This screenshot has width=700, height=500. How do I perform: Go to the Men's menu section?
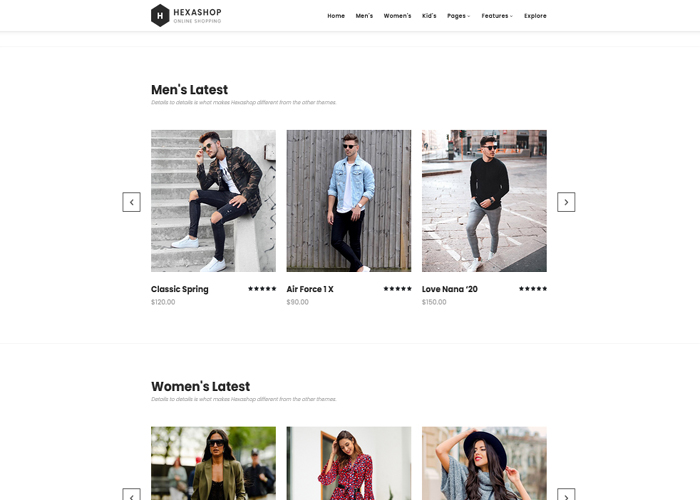click(x=364, y=16)
